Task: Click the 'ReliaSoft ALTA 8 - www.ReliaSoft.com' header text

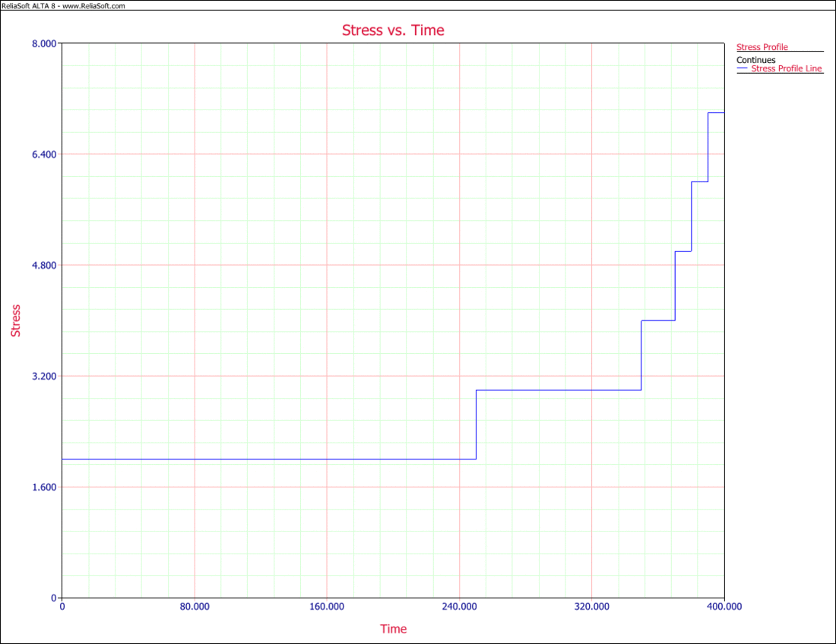Action: 63,6
